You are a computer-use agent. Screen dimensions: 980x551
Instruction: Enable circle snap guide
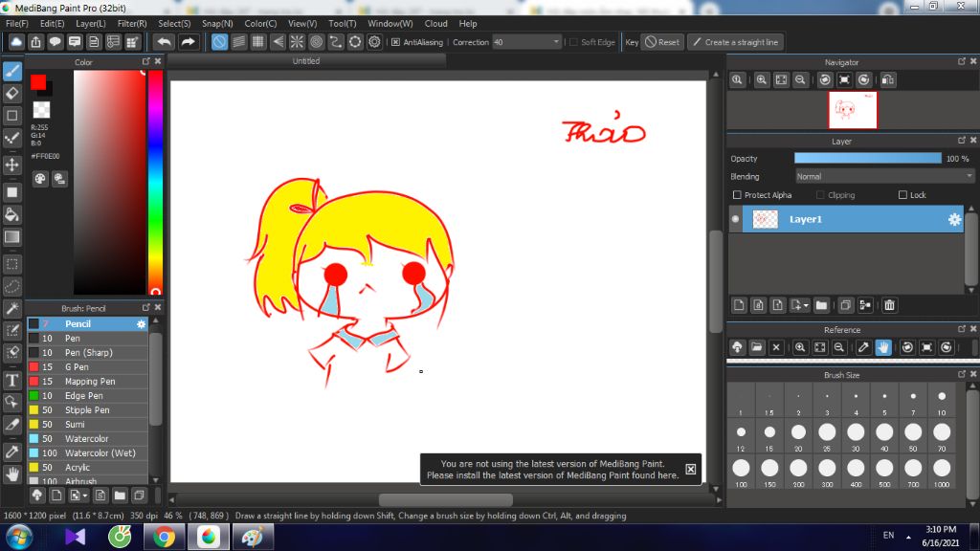point(316,42)
